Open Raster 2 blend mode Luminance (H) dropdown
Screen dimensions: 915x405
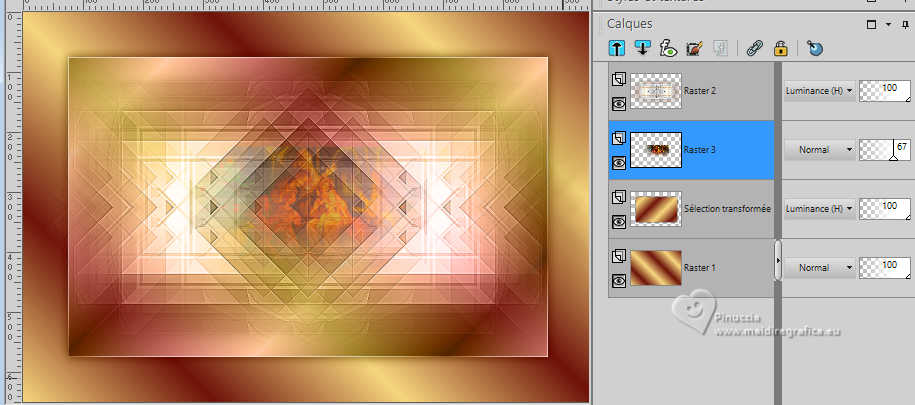819,91
